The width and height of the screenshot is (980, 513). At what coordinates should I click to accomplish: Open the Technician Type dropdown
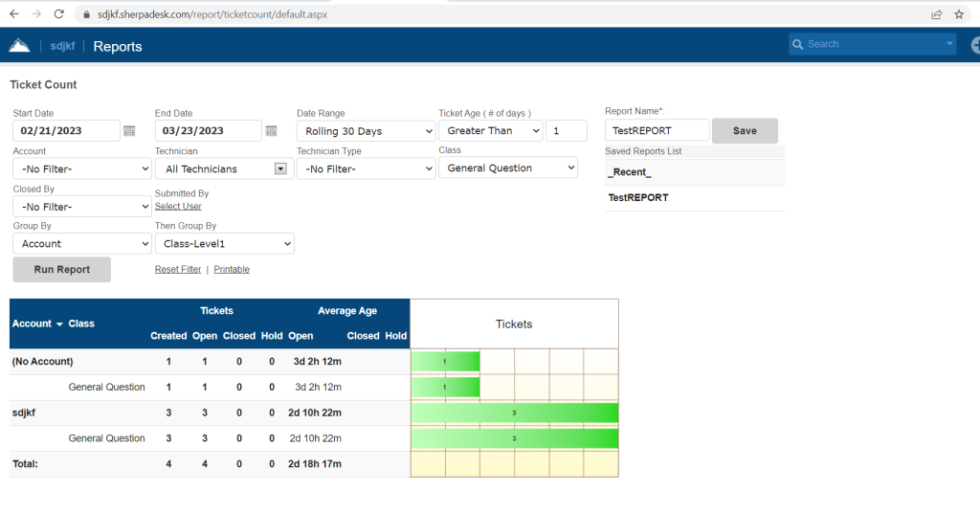pyautogui.click(x=367, y=168)
